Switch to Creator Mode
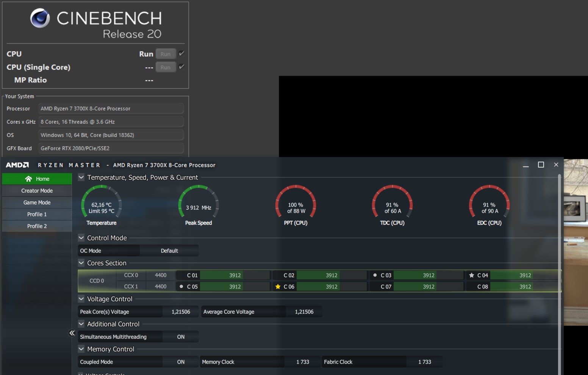The width and height of the screenshot is (588, 375). [37, 191]
